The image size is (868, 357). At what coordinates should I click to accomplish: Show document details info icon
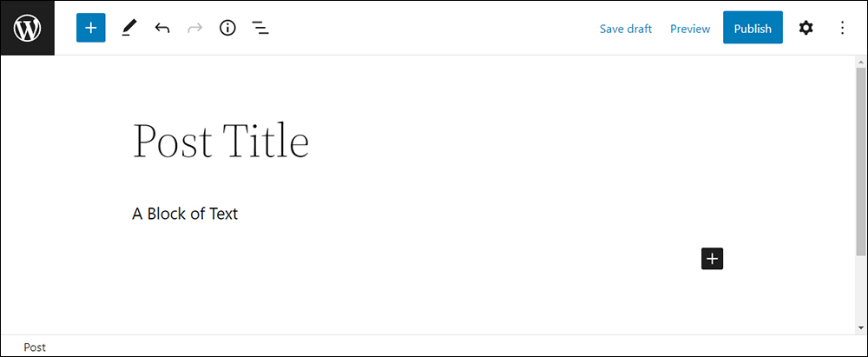coord(227,29)
